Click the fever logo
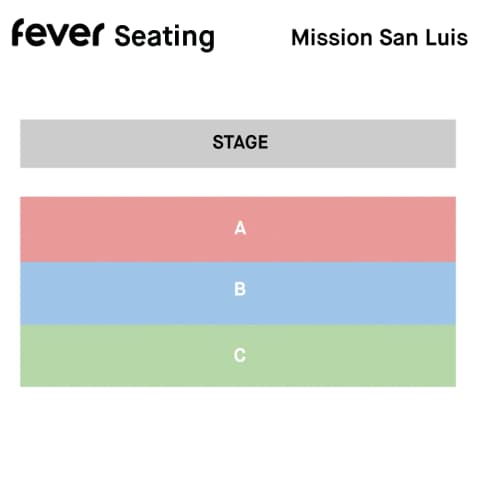 58,32
